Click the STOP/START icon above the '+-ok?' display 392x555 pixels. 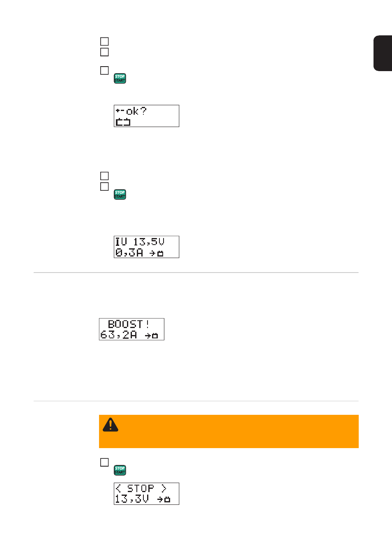click(x=120, y=79)
